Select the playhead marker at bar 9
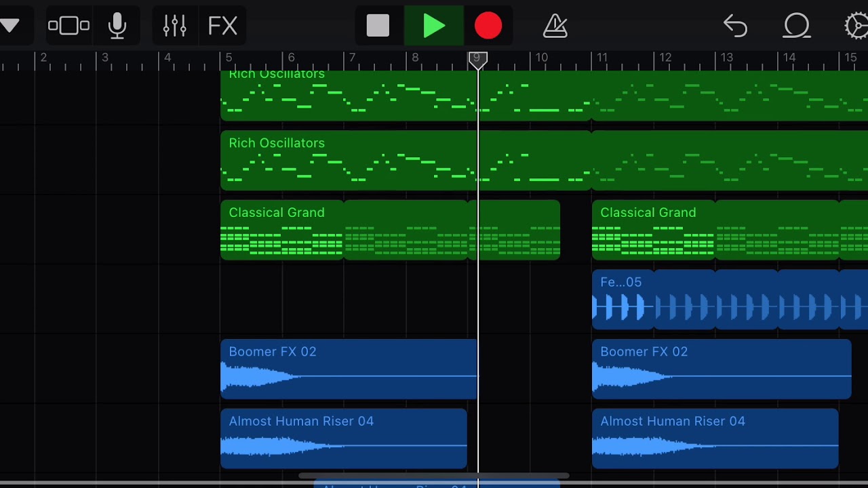 (477, 60)
